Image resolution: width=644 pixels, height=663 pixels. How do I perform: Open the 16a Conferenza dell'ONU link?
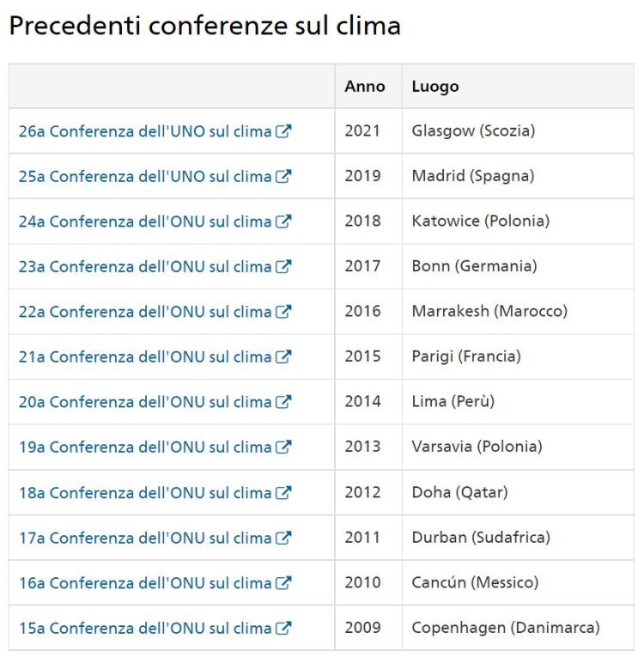[x=144, y=583]
